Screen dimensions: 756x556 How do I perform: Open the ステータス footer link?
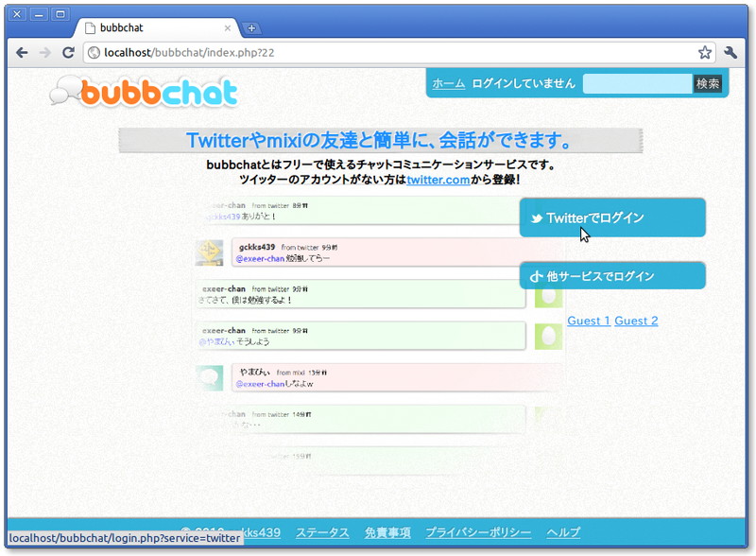(x=322, y=532)
